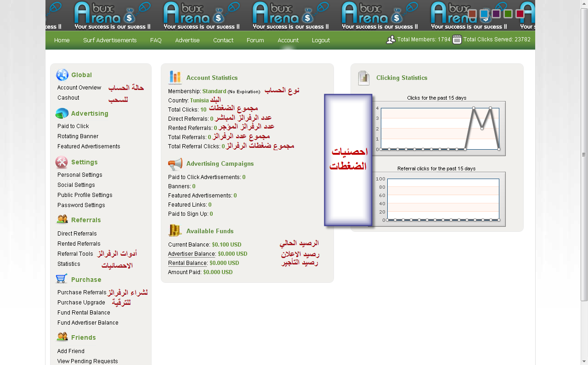Select the crimson theme color swatch

tap(520, 14)
